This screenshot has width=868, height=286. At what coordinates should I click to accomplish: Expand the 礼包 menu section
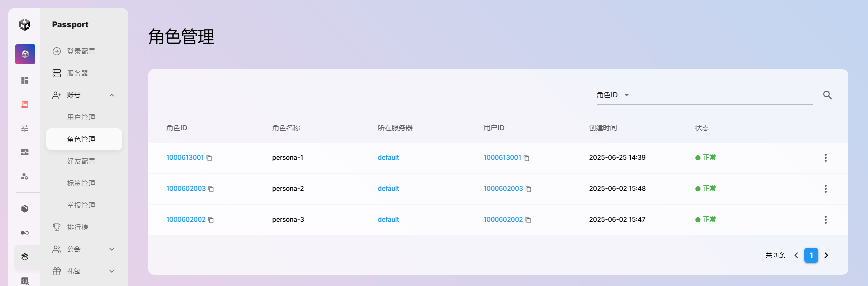[112, 271]
